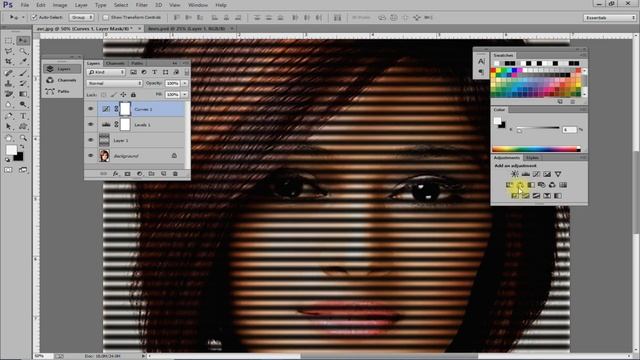640x360 pixels.
Task: Select the Clone Stamp tool
Action: pos(9,83)
